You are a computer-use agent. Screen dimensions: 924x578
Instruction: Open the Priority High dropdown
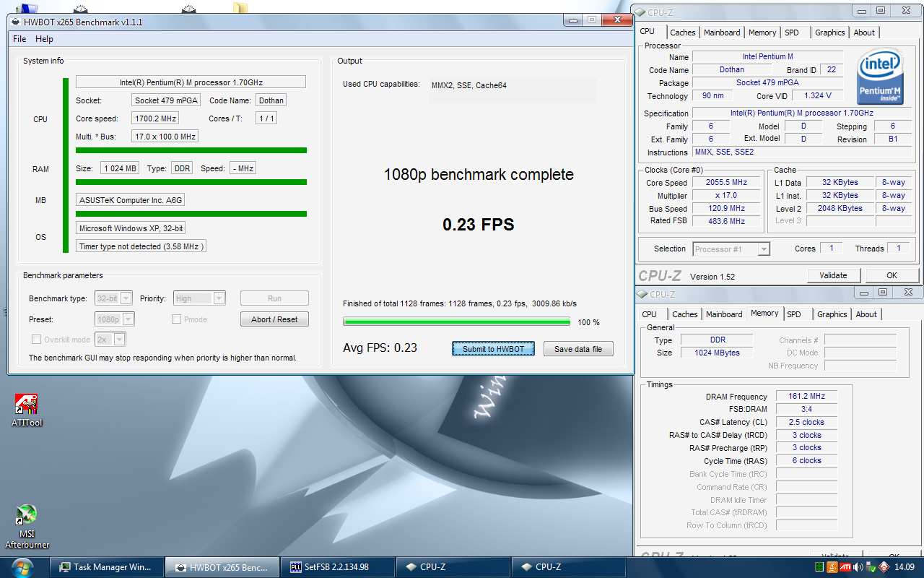click(x=199, y=298)
